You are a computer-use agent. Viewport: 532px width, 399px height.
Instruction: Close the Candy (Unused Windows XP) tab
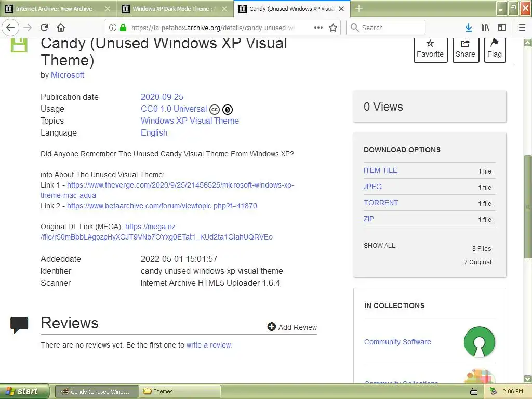341,9
